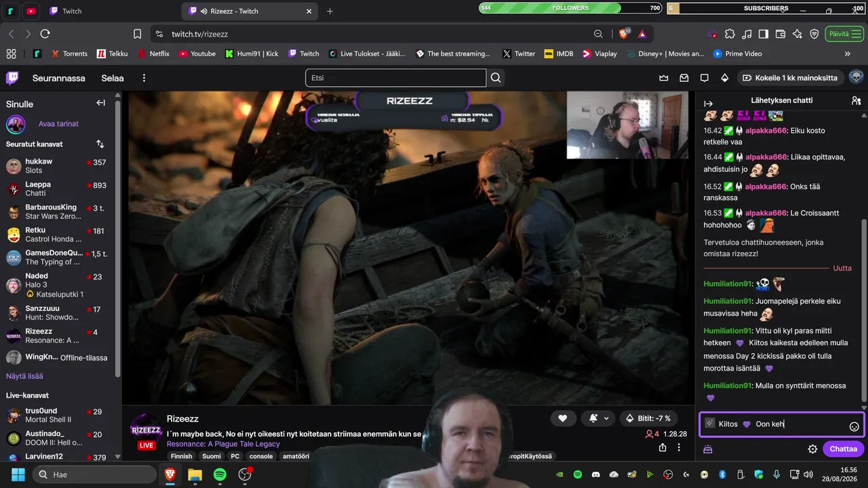Open Brave Leo AI sparkle icon

tap(797, 34)
